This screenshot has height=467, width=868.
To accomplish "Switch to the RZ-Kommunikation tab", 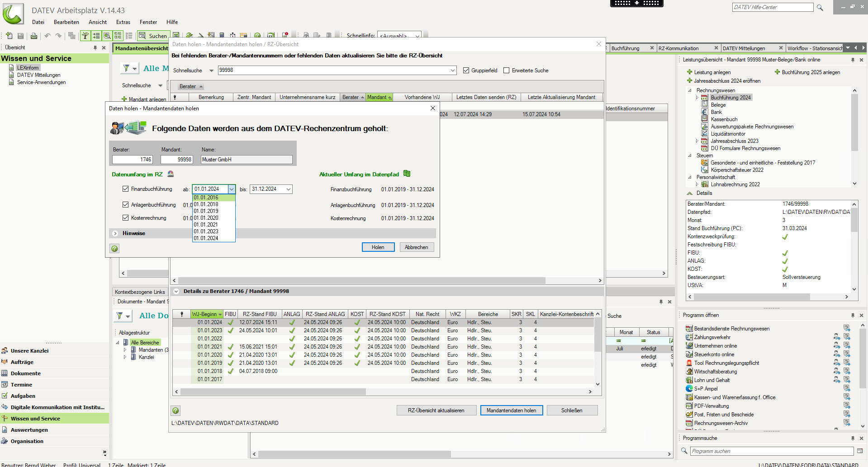I will pyautogui.click(x=678, y=48).
